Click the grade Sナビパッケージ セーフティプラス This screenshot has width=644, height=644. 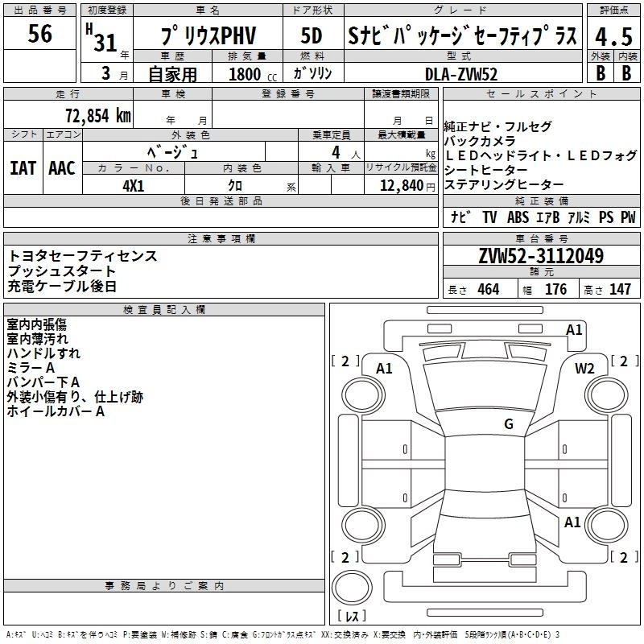[462, 35]
